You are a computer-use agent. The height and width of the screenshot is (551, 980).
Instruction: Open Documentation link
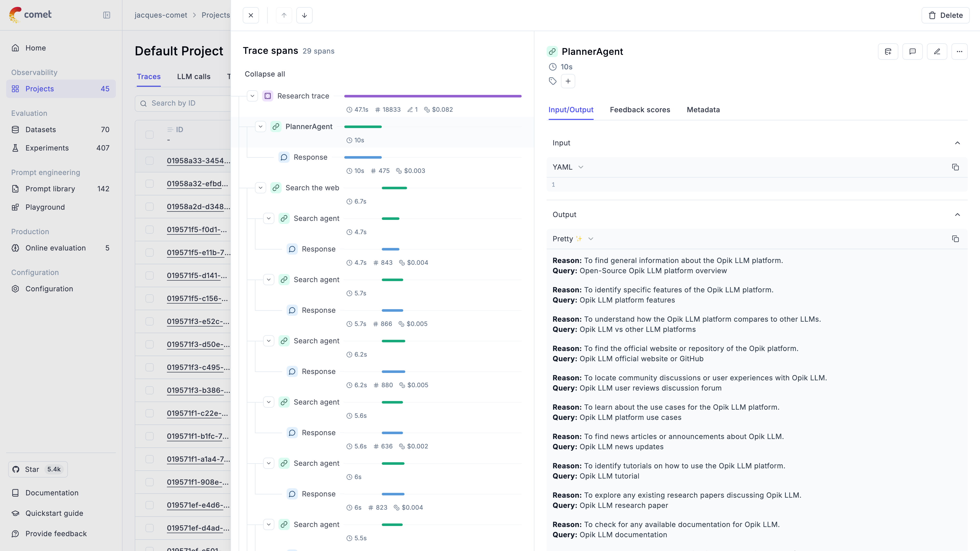(x=61, y=493)
